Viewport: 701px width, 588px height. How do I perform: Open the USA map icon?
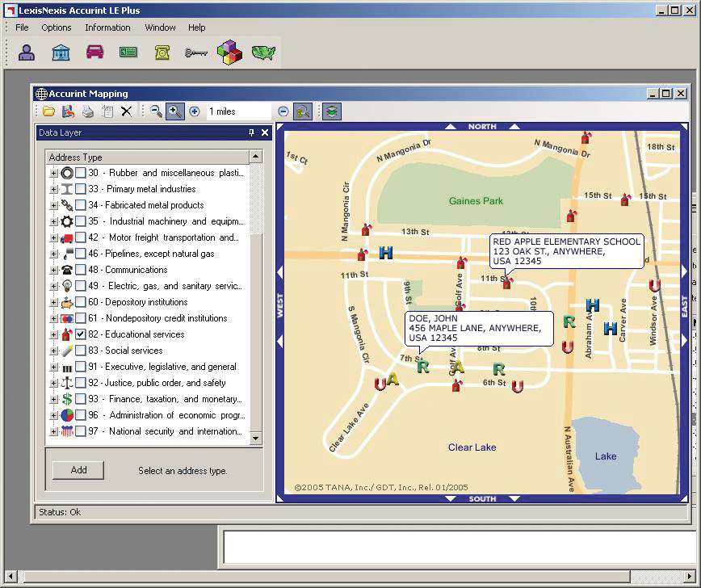263,53
